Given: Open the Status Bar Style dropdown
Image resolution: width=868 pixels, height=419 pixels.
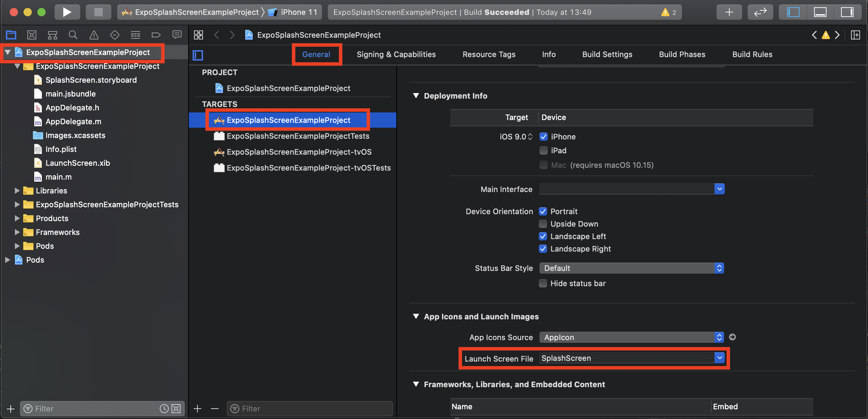Looking at the screenshot, I should point(631,268).
